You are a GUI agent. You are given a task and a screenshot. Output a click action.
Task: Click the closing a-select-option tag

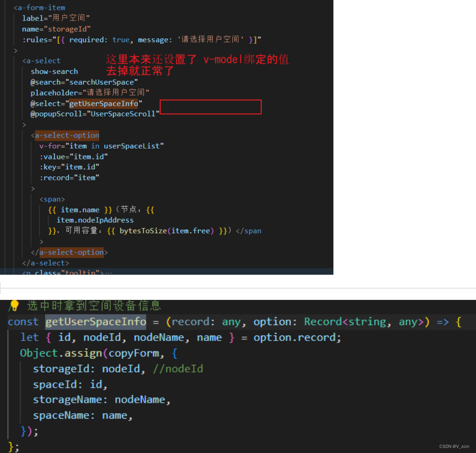tap(71, 252)
